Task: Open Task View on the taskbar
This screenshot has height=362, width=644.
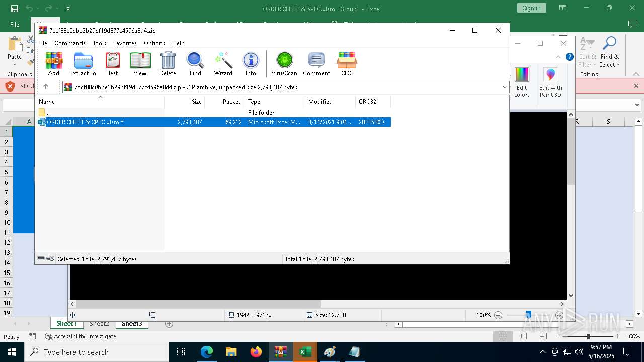Action: pyautogui.click(x=181, y=352)
